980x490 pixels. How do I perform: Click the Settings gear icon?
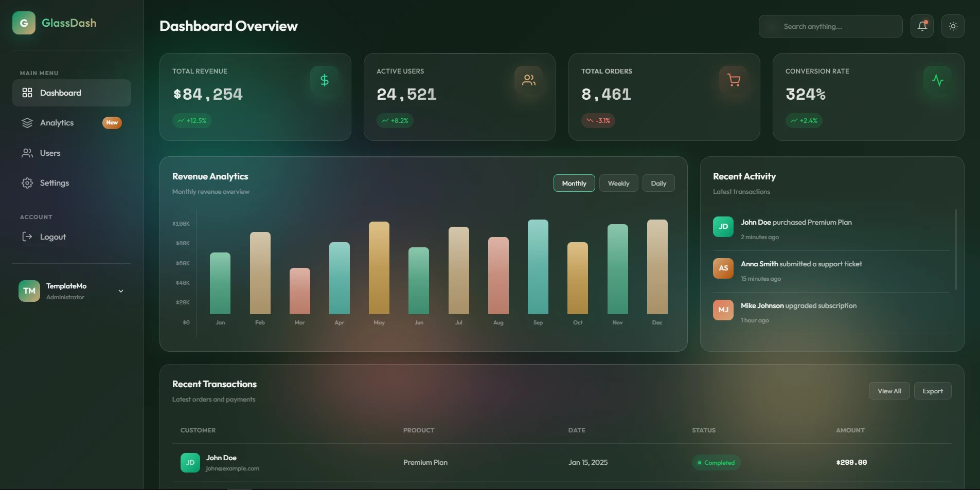point(27,183)
